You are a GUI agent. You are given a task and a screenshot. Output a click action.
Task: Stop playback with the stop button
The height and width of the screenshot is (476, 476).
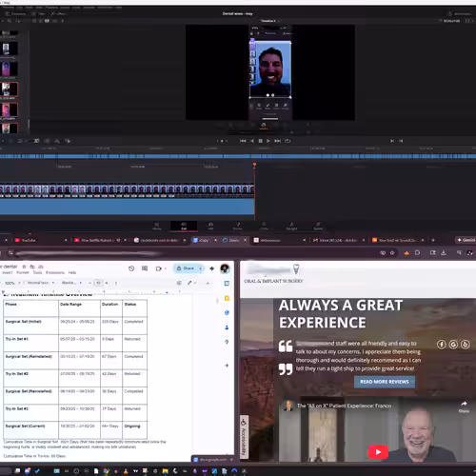[260, 141]
